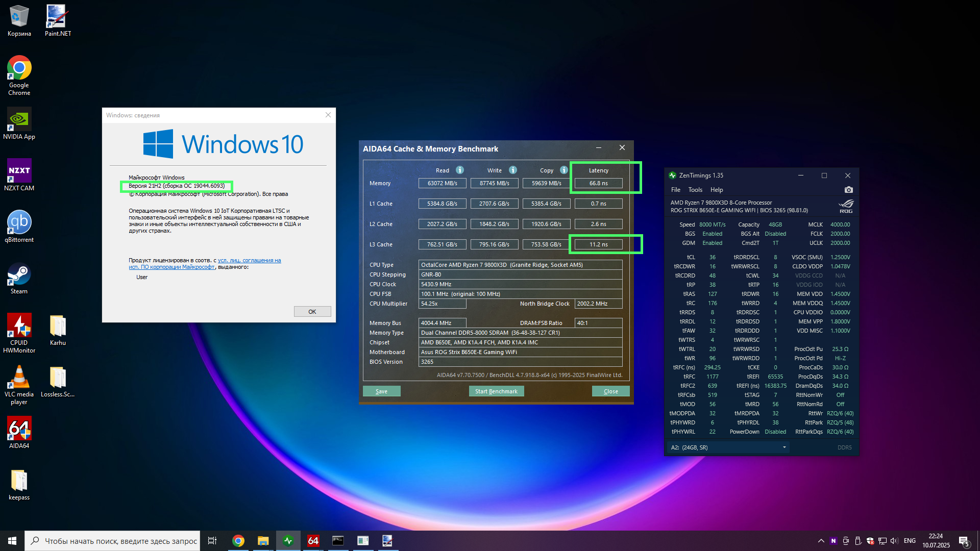Open the keepass folder on desktop
The image size is (980, 551).
[19, 484]
